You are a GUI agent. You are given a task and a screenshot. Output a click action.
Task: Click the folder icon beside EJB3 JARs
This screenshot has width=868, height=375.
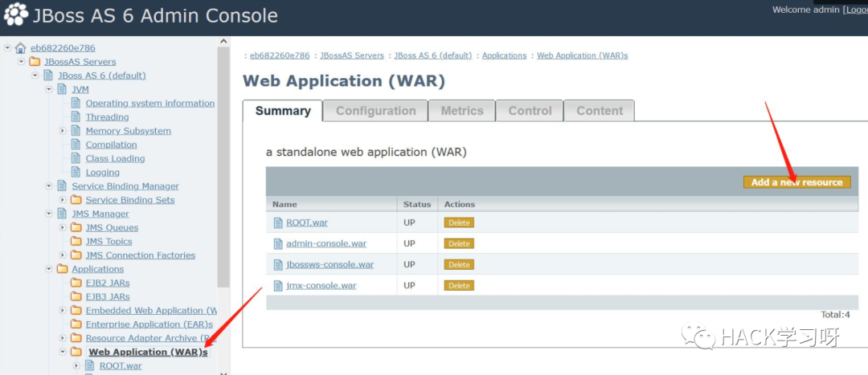(76, 296)
